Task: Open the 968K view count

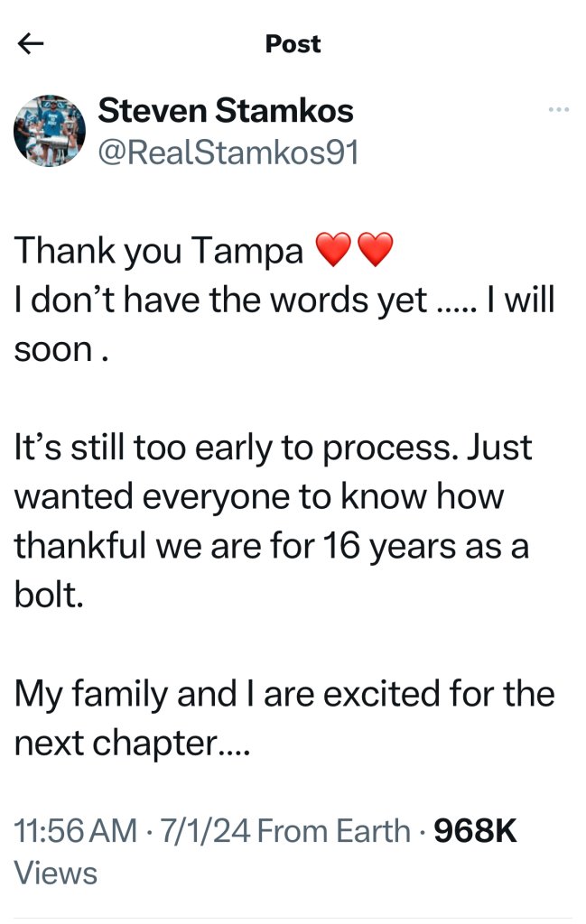Action: [476, 831]
